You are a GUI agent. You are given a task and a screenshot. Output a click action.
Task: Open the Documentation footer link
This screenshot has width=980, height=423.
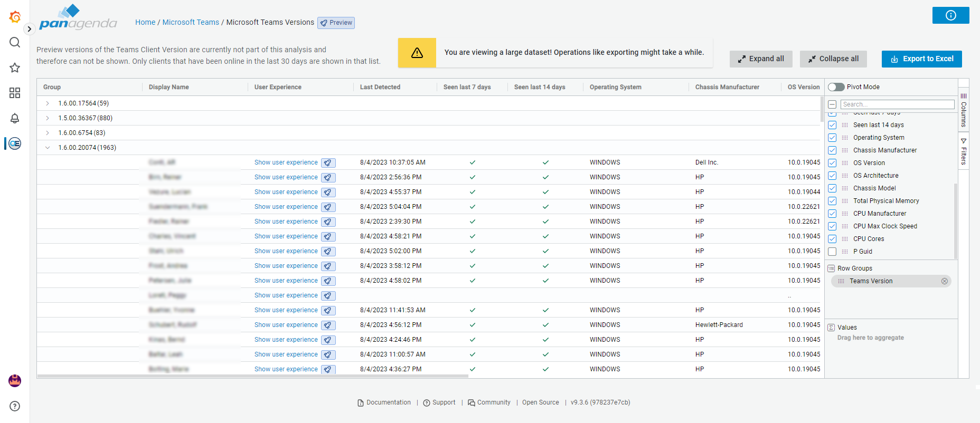point(384,402)
